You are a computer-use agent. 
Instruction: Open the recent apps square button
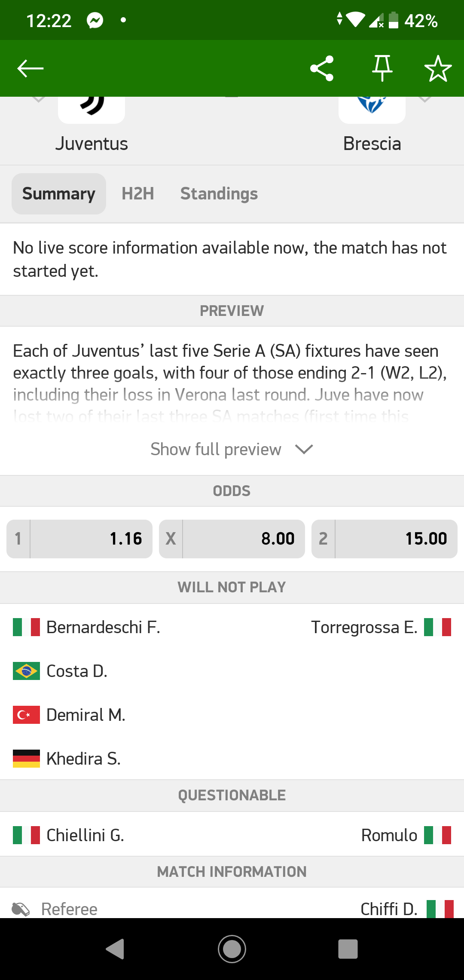(348, 949)
